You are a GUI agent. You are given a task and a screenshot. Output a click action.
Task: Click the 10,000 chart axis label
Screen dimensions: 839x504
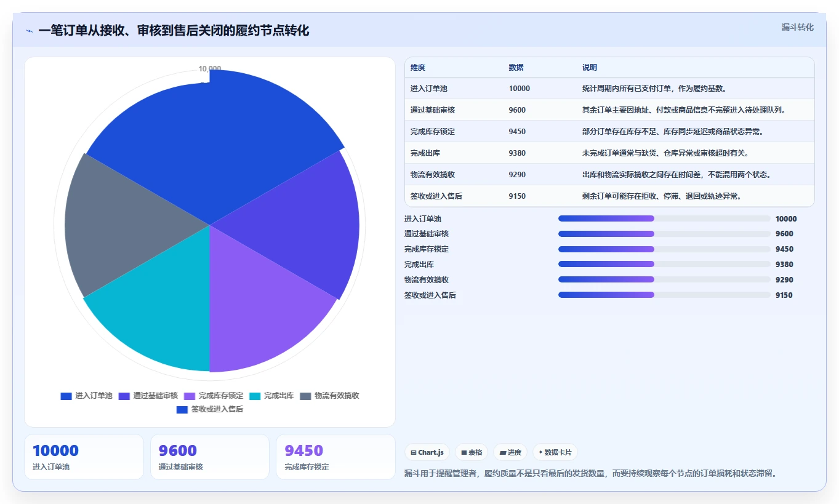pyautogui.click(x=210, y=69)
